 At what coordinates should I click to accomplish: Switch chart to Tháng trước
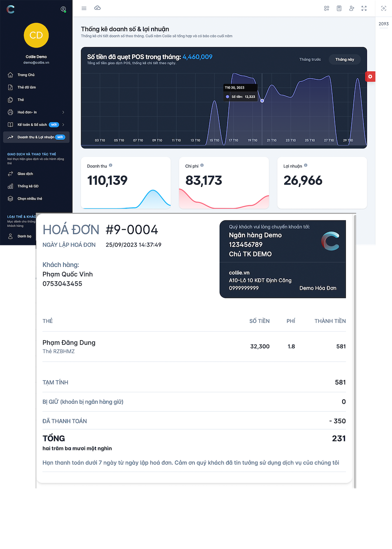(310, 60)
